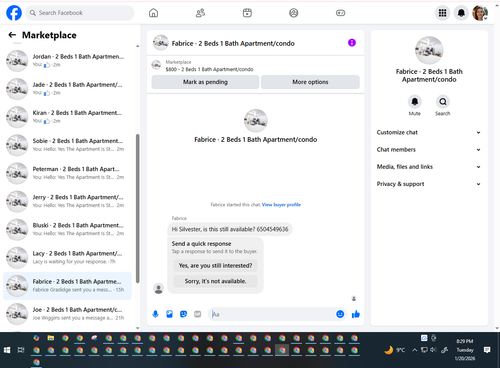Open the Facebook logo home link
The width and height of the screenshot is (500, 368).
click(x=14, y=13)
